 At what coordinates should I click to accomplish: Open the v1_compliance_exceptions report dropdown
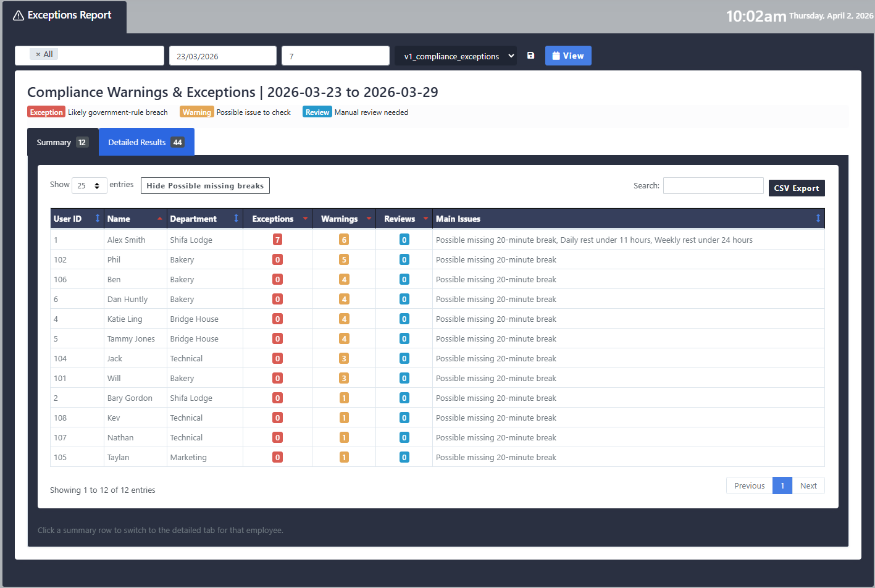456,56
